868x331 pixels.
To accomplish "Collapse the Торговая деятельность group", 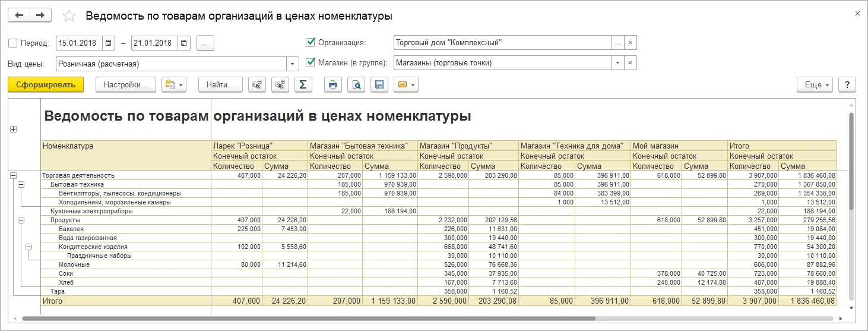I will click(13, 175).
